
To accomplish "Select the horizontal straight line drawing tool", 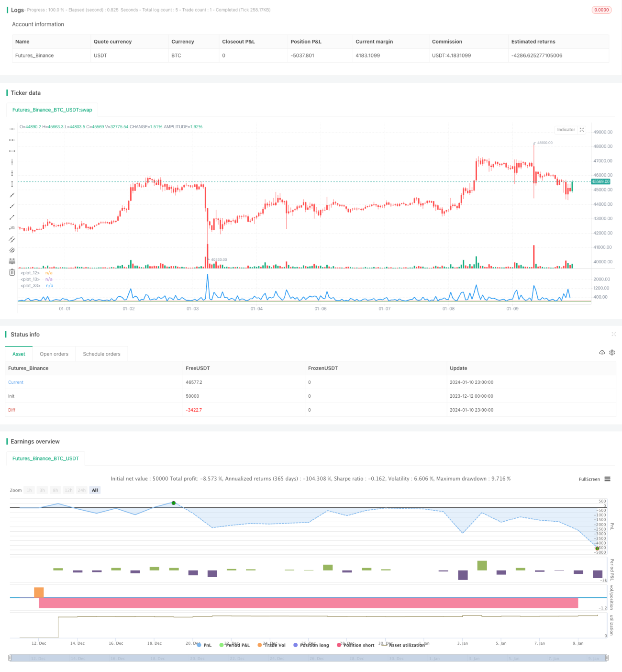I will point(12,129).
